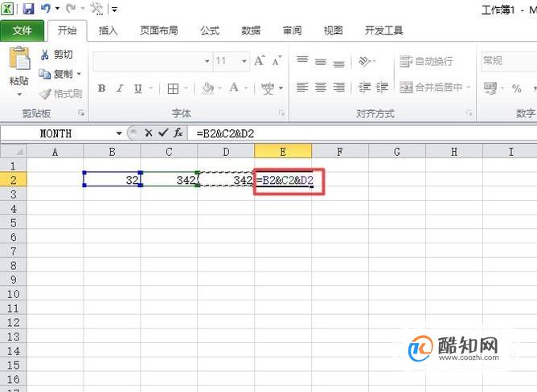Screen dimensions: 537x392
Task: Cancel formula entry with the X icon
Action: pyautogui.click(x=148, y=133)
